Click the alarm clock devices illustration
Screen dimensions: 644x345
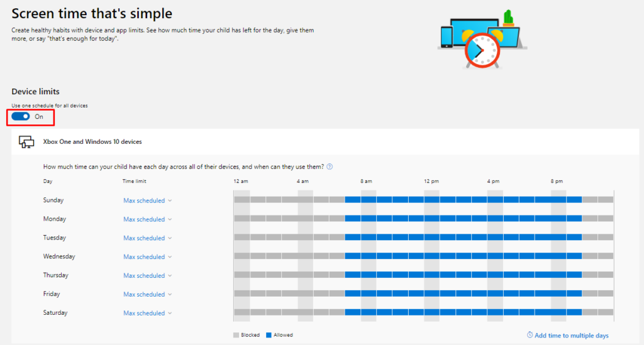click(x=482, y=39)
